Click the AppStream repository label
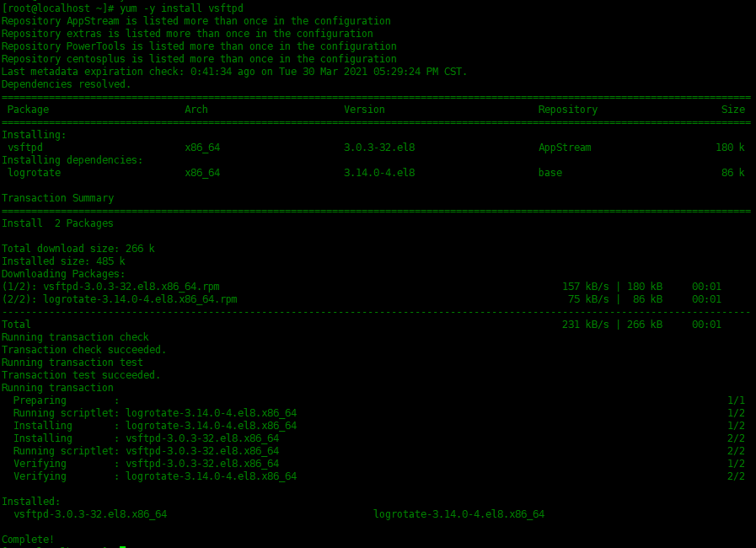The image size is (756, 548). coord(565,147)
